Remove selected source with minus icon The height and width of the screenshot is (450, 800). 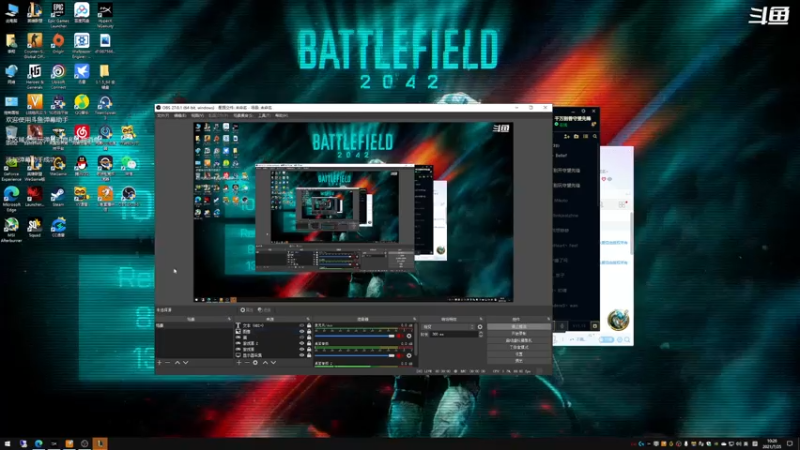247,363
